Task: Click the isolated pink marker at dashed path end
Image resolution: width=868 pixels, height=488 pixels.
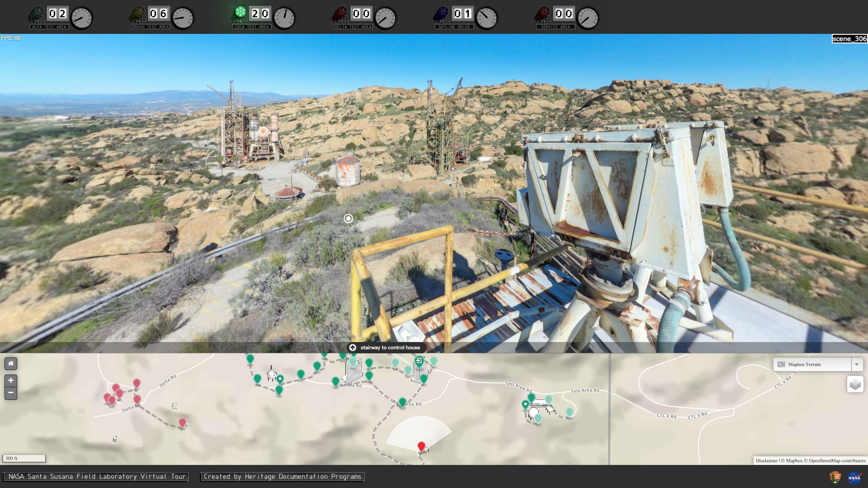Action: click(x=182, y=423)
